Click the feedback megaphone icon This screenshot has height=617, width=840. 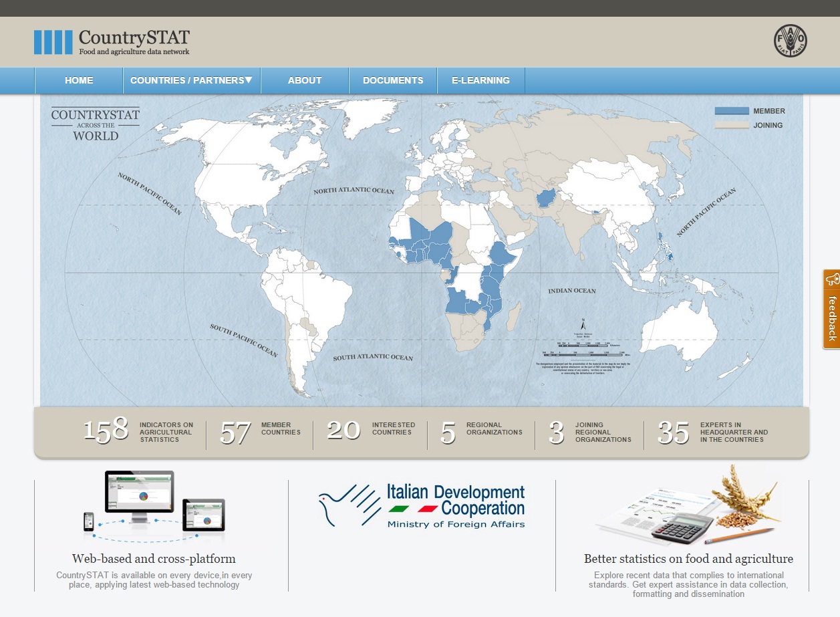point(831,280)
